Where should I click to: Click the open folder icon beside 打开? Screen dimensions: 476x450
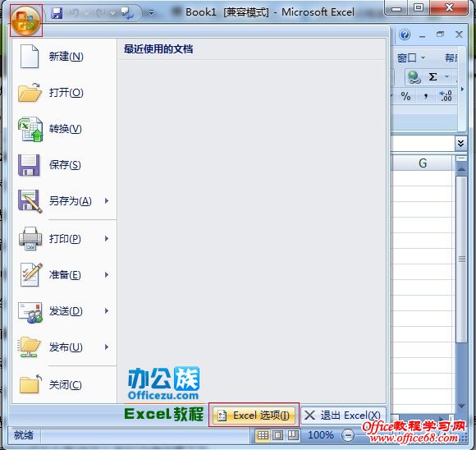(30, 92)
